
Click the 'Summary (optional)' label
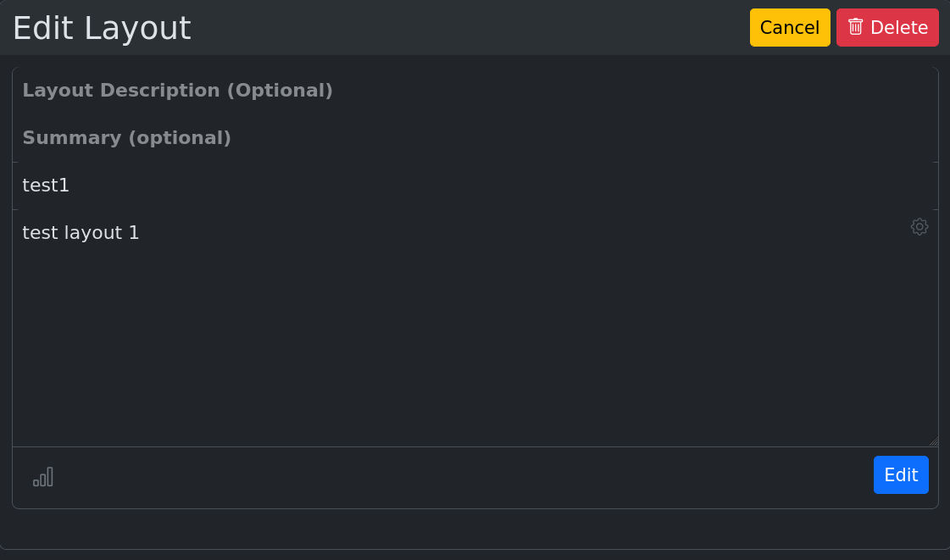pos(126,137)
